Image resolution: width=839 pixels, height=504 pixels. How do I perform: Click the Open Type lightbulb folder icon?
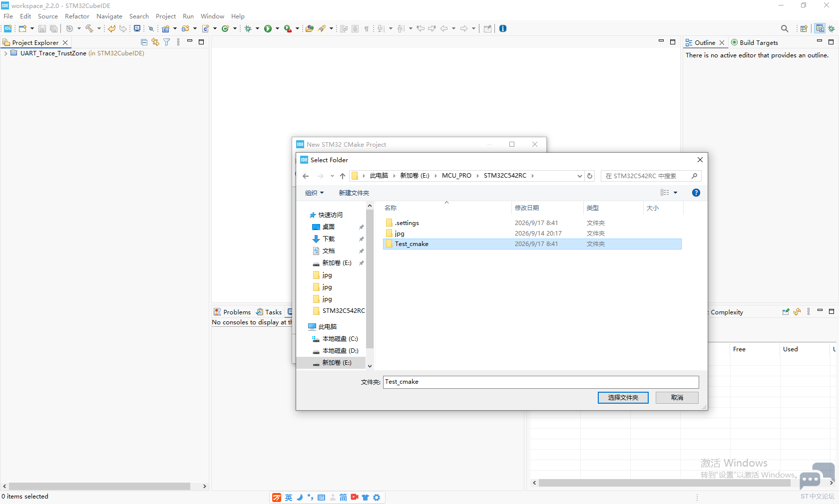[x=310, y=28]
